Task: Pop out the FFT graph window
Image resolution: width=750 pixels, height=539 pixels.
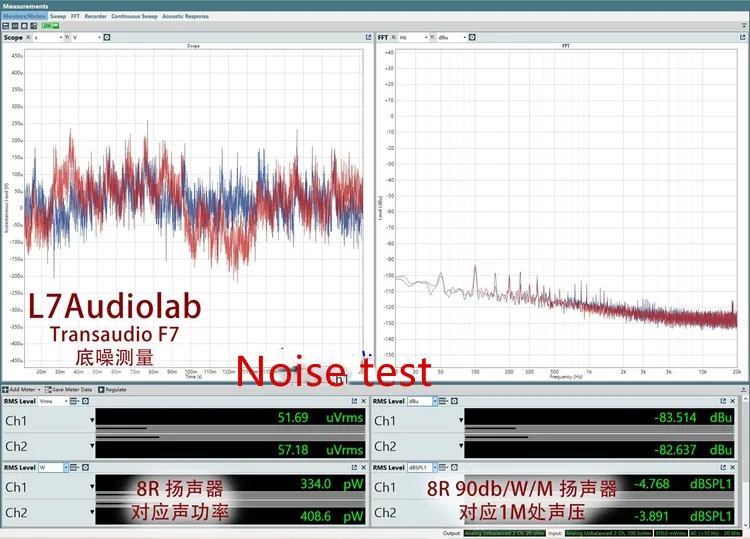Action: tap(742, 37)
